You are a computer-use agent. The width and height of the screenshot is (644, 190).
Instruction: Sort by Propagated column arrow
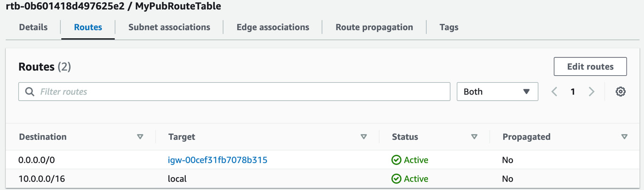(624, 137)
